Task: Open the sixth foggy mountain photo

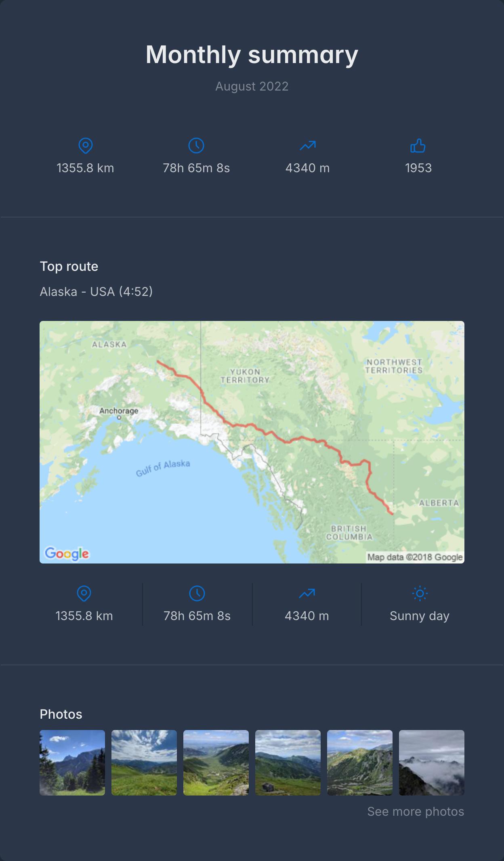Action: pos(432,762)
